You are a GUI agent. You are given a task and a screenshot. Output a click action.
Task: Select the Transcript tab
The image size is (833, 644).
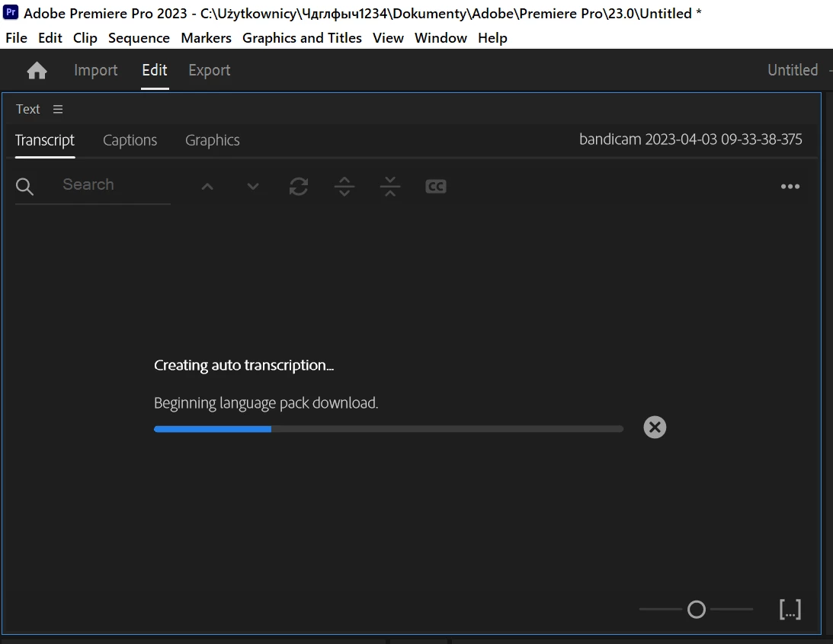(x=45, y=140)
